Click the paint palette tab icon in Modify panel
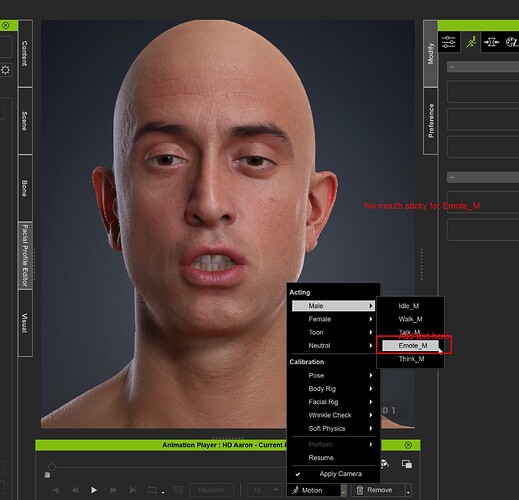Viewport: 519px width, 500px height. pyautogui.click(x=512, y=42)
